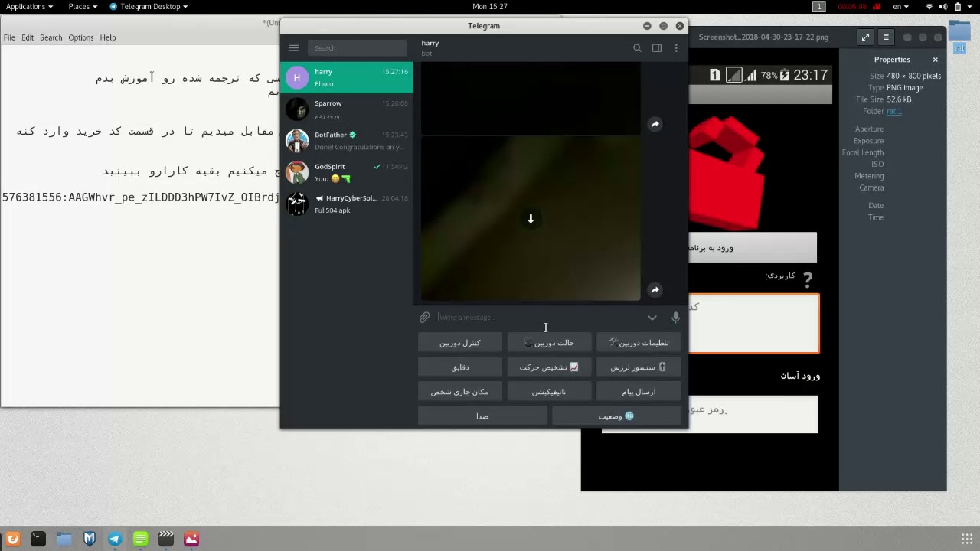Screen dimensions: 980x551
Task: Click bot button وضعیت
Action: [x=616, y=416]
